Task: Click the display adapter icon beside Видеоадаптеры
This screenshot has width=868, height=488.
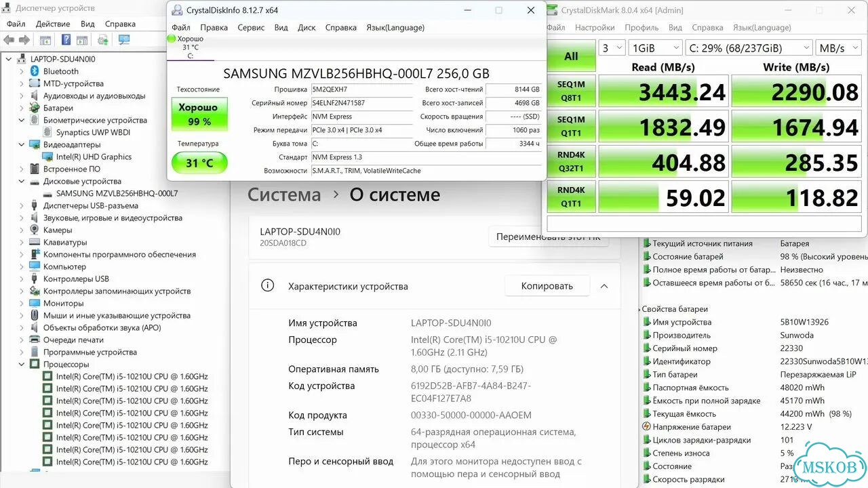Action: point(35,144)
